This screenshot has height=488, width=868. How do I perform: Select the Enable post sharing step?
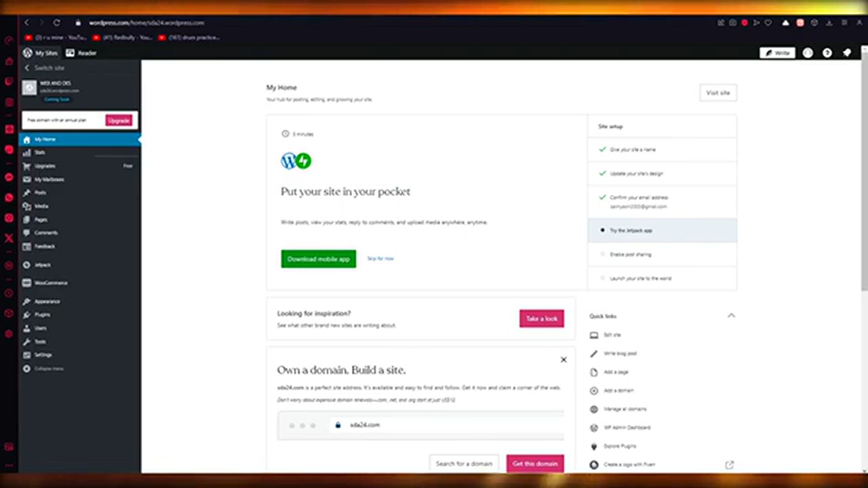click(x=662, y=254)
